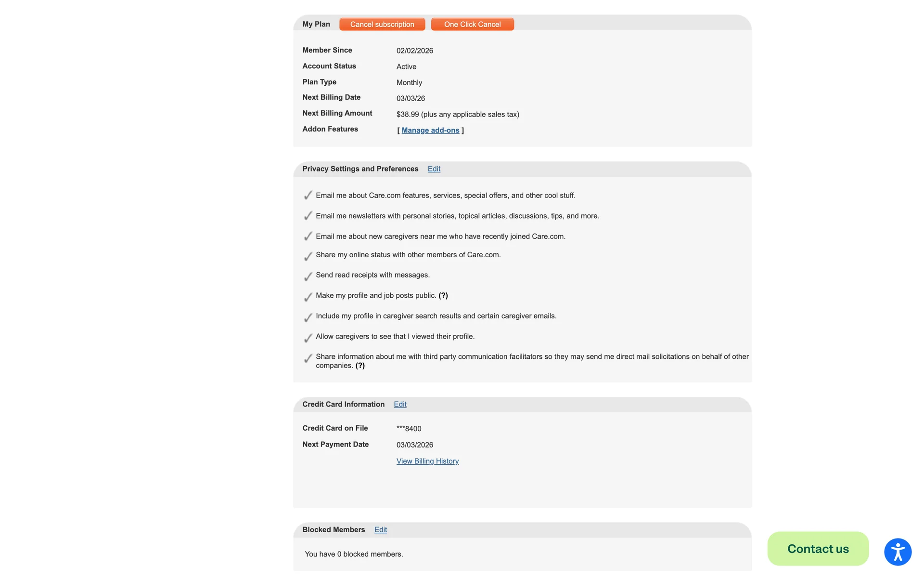Click checkmark beside new caregivers email
The height and width of the screenshot is (578, 924).
click(308, 236)
